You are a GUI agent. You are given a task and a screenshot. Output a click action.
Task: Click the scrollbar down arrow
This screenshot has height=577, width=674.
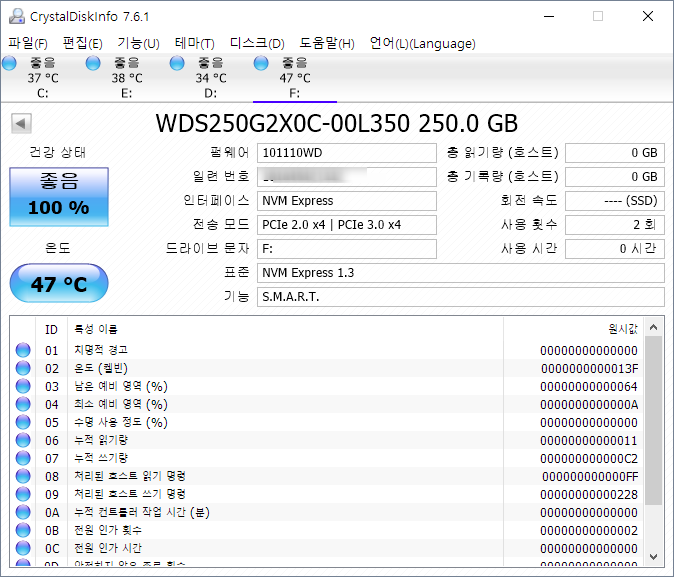[x=654, y=556]
